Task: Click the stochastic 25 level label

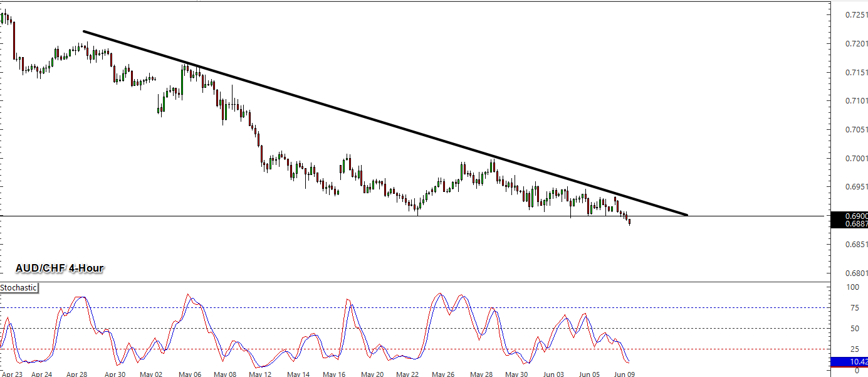Action: click(854, 349)
